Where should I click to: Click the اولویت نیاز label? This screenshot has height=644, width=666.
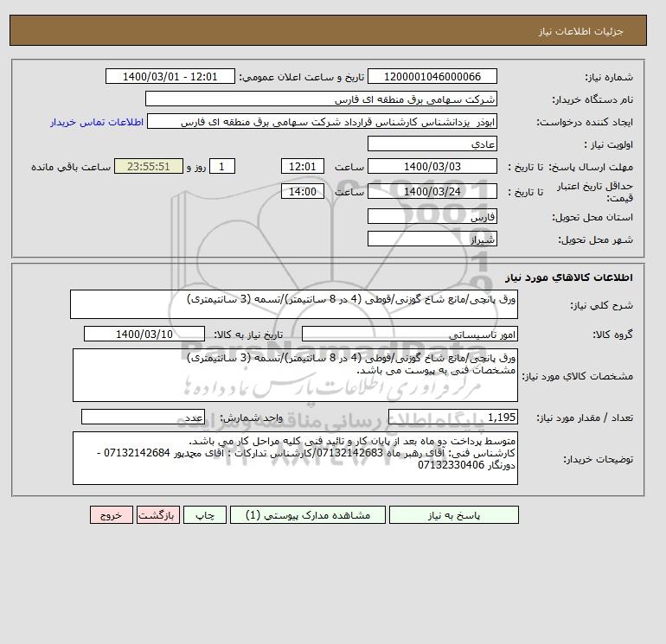tap(609, 144)
